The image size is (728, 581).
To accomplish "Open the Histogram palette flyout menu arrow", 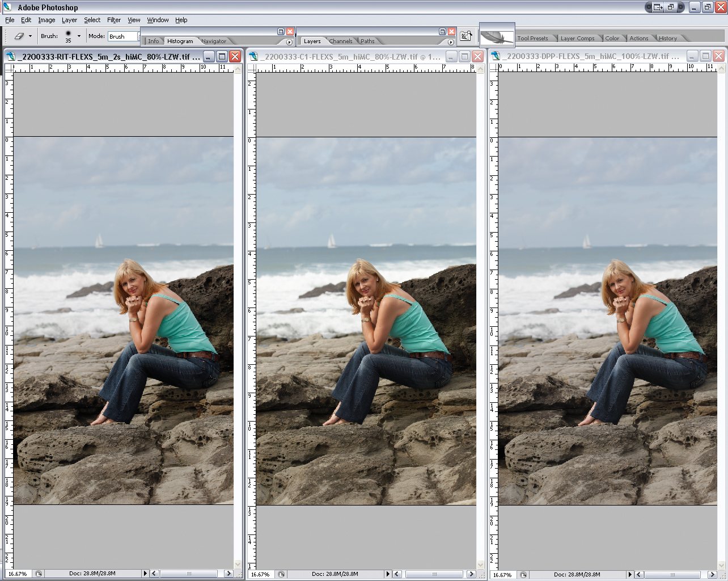I will [289, 41].
